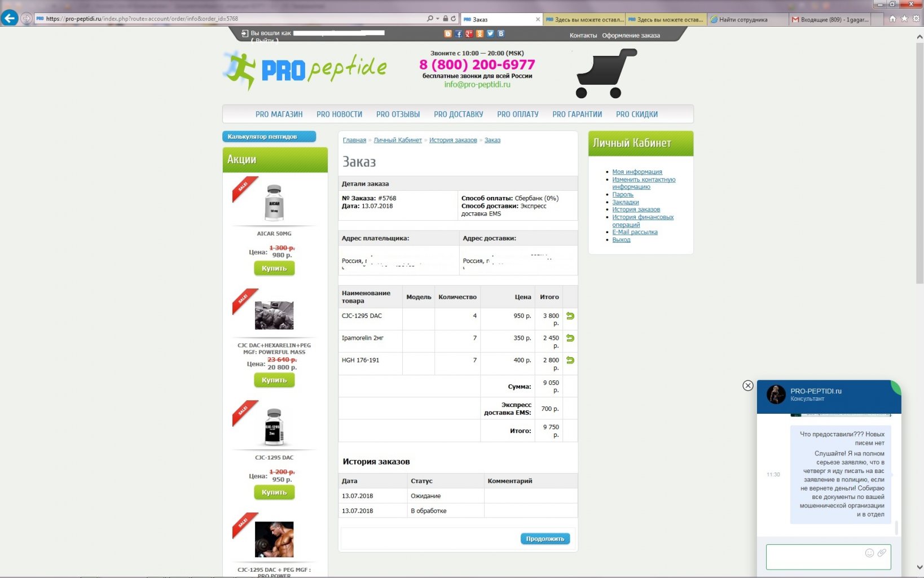Click return arrow on Ipamorelin 2мг row

coord(570,338)
